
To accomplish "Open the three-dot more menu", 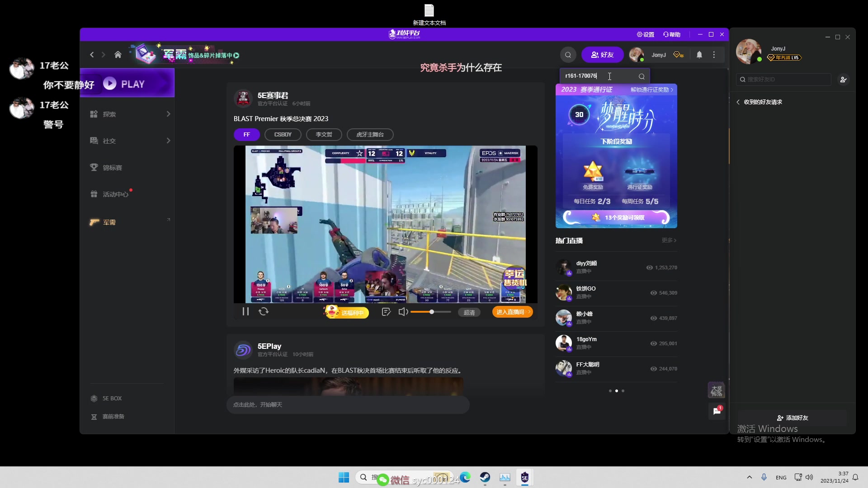I will [x=714, y=55].
